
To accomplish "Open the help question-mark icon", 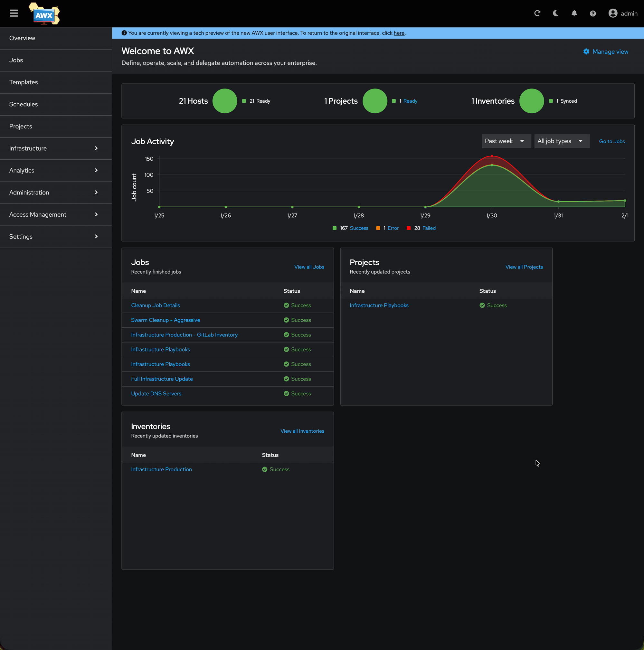I will [x=592, y=14].
